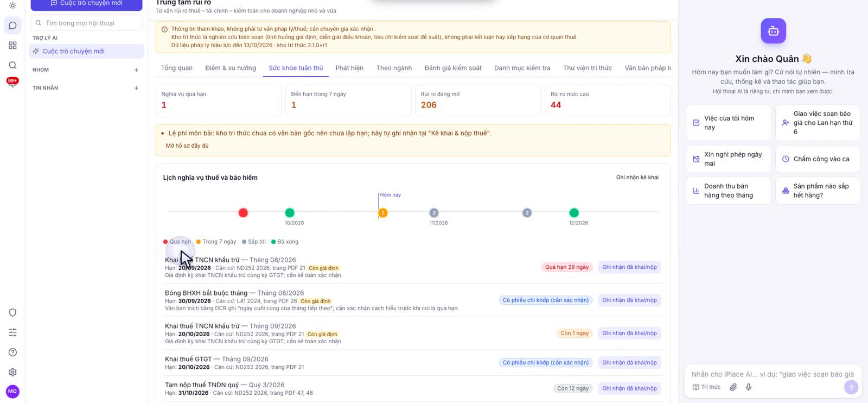Viewport: 868px width, 403px height.
Task: Click the Ghi nhận kê khai link
Action: pos(637,178)
